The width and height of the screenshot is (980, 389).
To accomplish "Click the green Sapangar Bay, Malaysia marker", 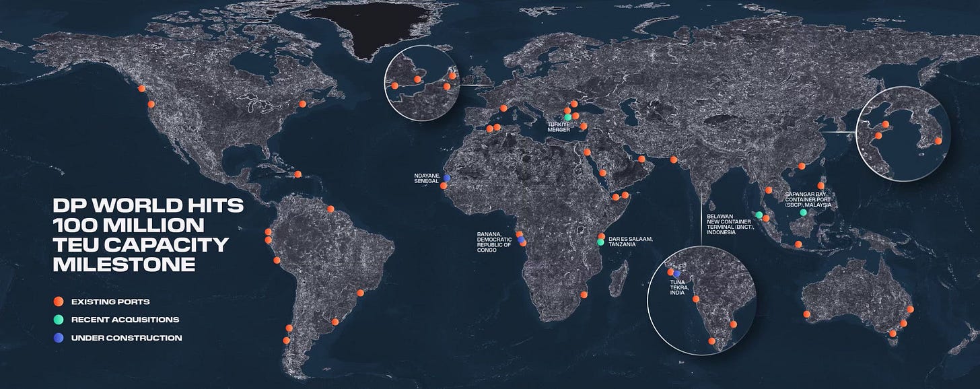I will [x=803, y=213].
